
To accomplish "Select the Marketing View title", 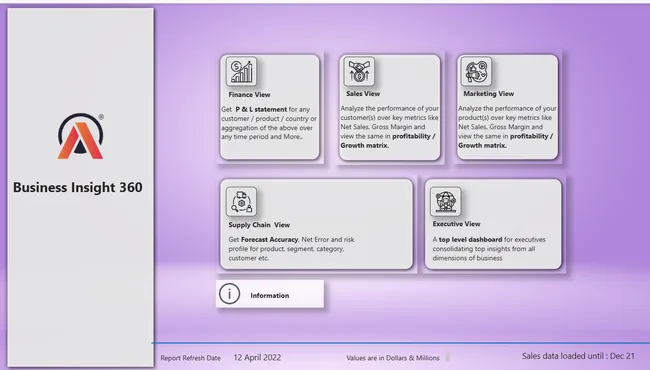I will 489,94.
